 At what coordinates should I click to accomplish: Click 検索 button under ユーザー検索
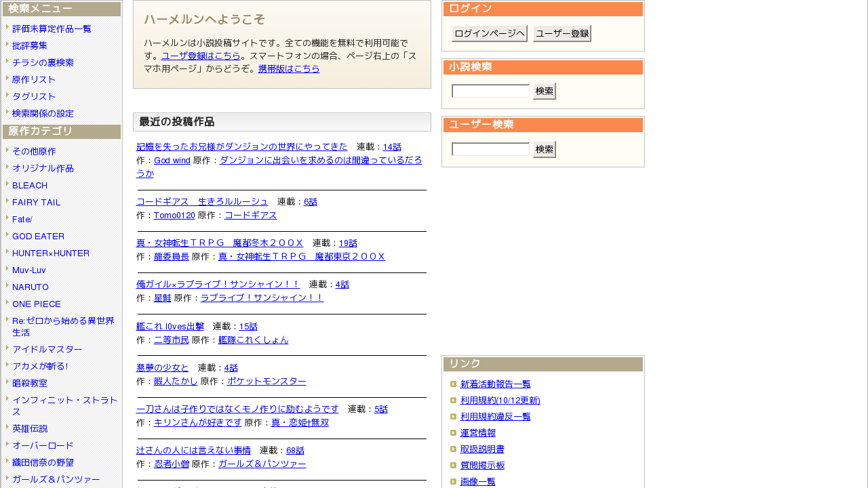click(x=545, y=149)
